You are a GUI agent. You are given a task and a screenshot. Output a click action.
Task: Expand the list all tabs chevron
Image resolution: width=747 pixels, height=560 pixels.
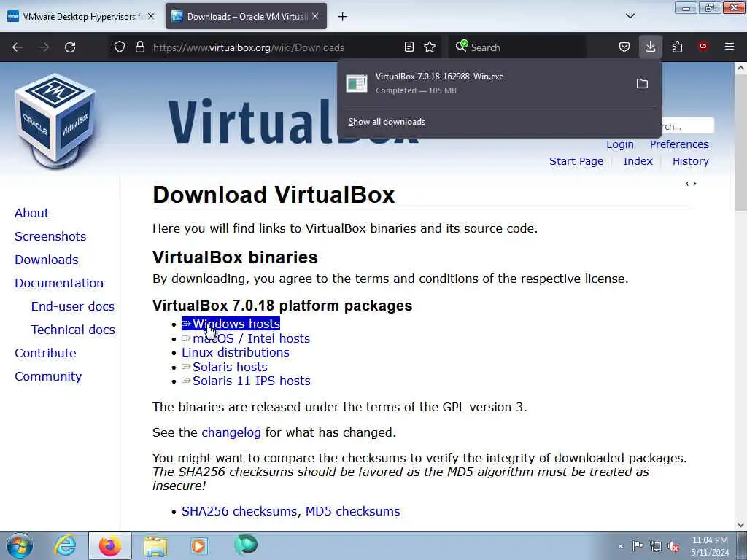[630, 16]
